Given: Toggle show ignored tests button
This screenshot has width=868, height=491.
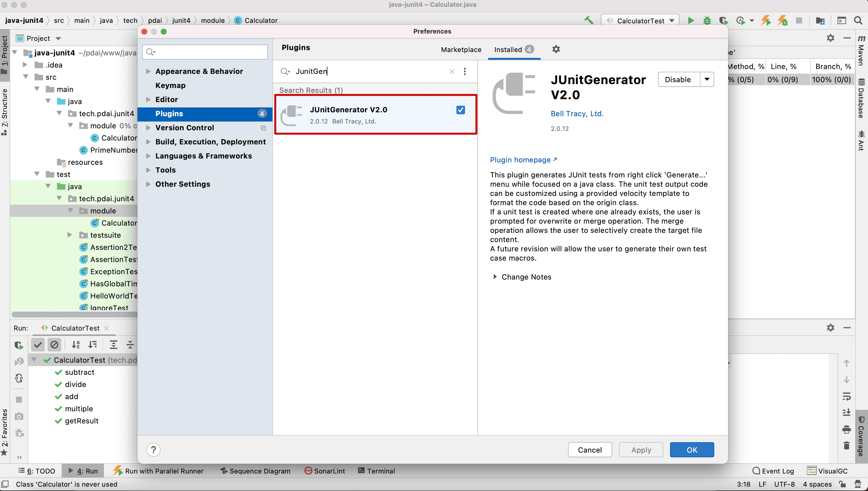Looking at the screenshot, I should point(54,345).
